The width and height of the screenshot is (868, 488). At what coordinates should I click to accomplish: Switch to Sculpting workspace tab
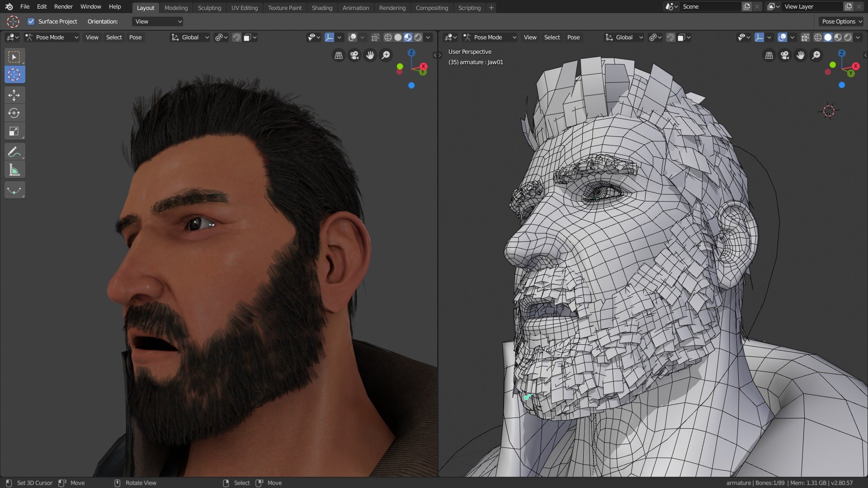pyautogui.click(x=209, y=7)
